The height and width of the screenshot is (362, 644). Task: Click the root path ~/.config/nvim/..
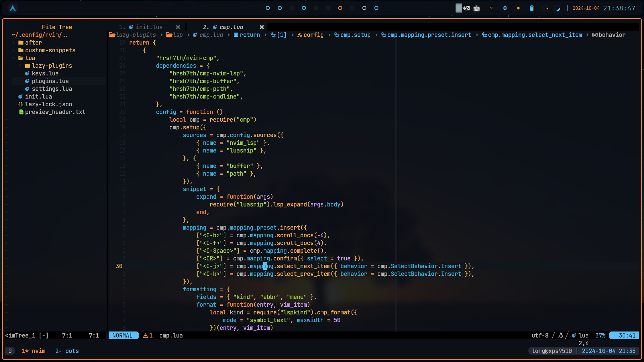pyautogui.click(x=40, y=35)
